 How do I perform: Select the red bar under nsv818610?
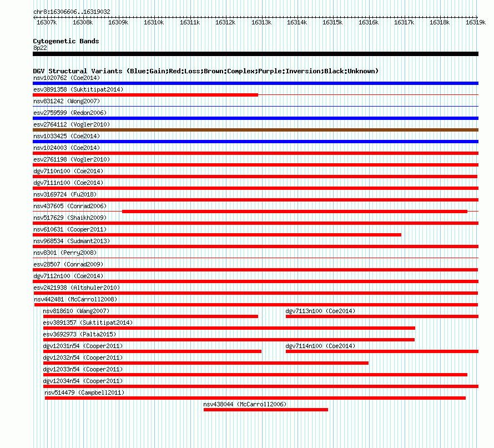pyautogui.click(x=150, y=316)
